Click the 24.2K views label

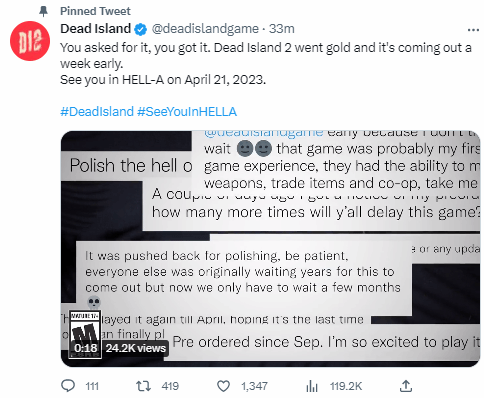[x=136, y=348]
